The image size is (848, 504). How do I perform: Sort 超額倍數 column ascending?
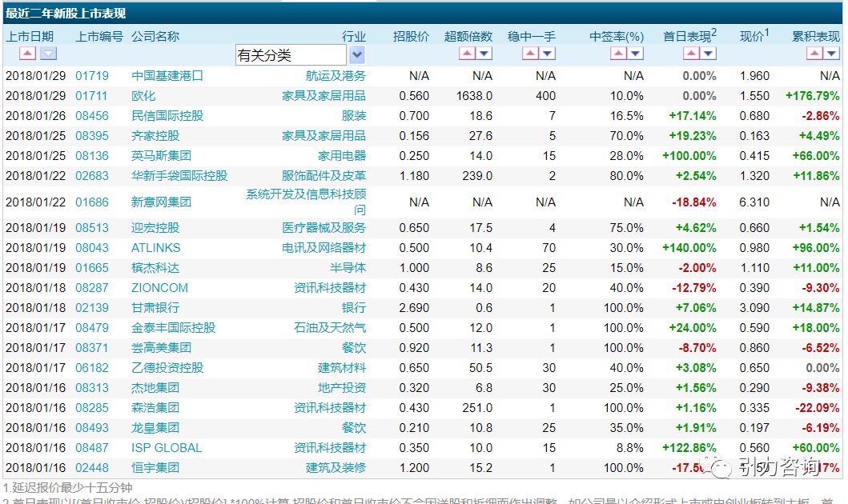click(467, 53)
